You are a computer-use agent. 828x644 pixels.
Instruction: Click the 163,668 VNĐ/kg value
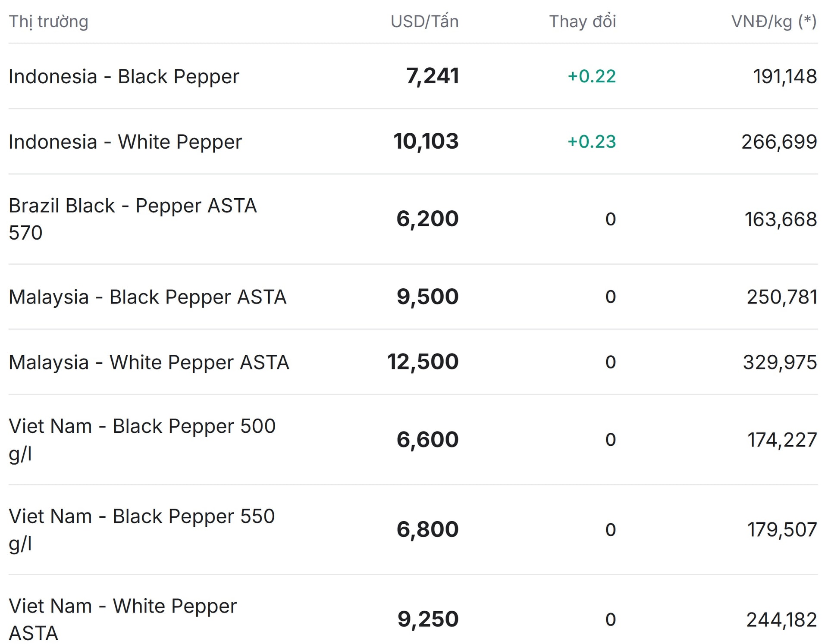tap(780, 219)
